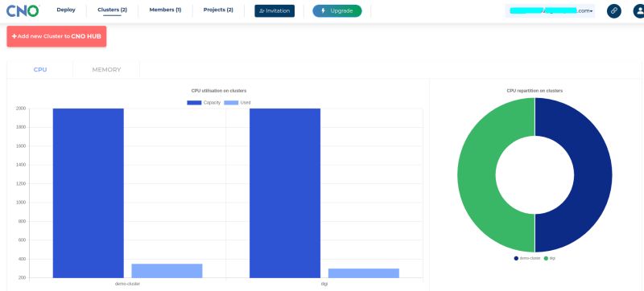This screenshot has height=291, width=644.
Task: Switch to the MEMORY tab
Action: pos(106,70)
